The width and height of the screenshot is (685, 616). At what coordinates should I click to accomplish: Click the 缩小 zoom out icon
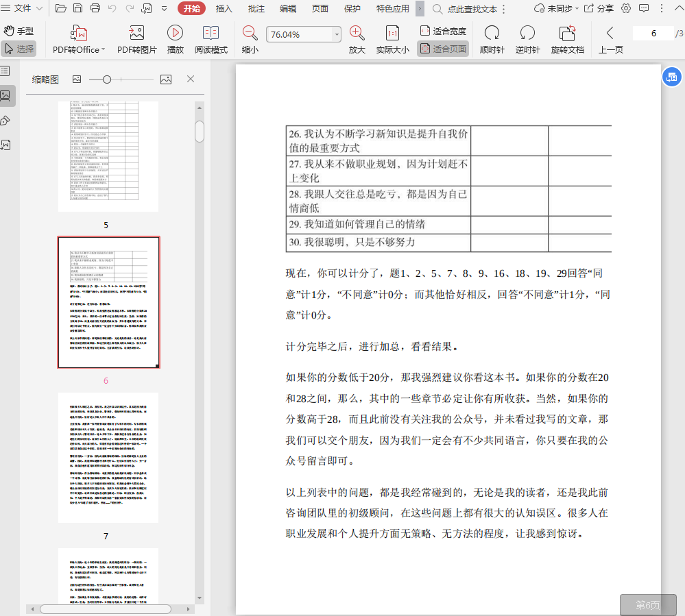250,39
